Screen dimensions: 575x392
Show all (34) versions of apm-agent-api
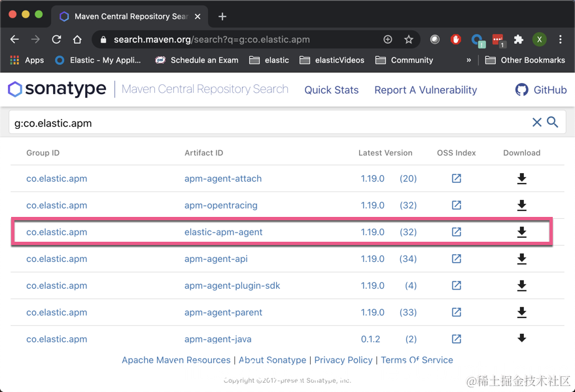click(408, 259)
